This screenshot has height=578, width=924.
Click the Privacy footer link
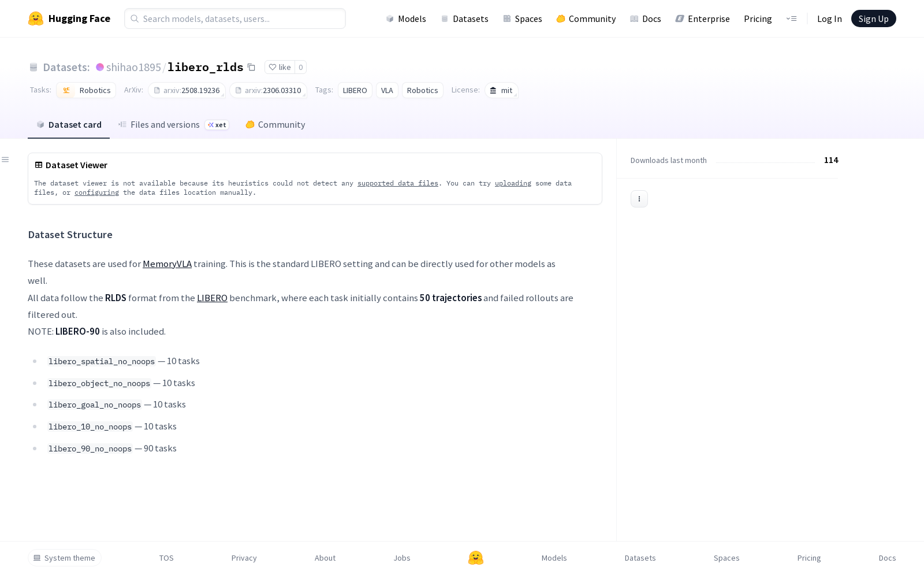(244, 558)
